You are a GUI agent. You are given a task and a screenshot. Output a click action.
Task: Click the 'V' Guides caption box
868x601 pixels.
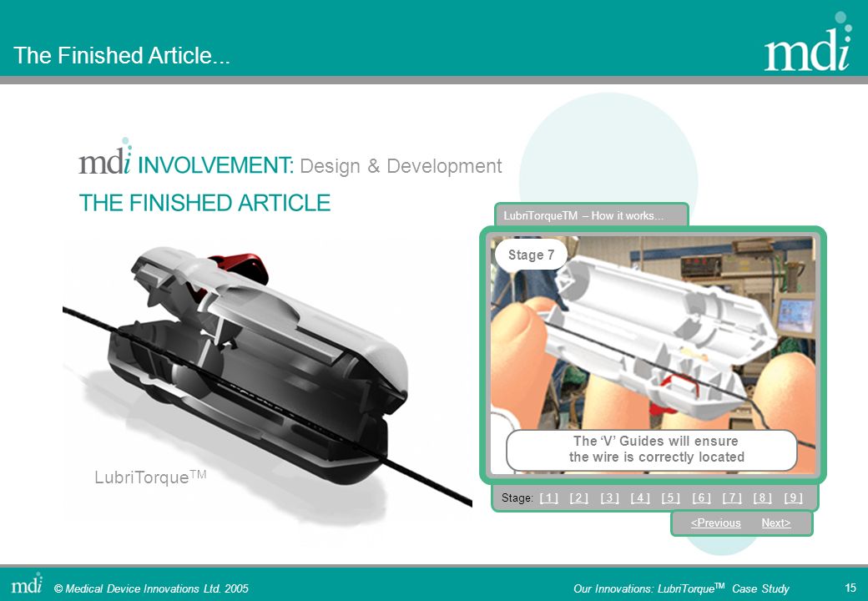(x=652, y=449)
